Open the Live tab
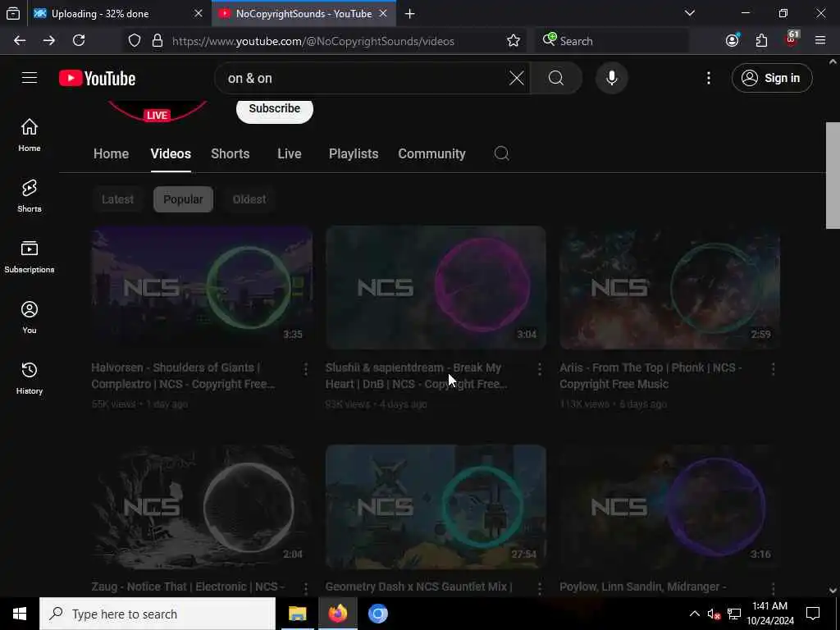 click(x=290, y=153)
